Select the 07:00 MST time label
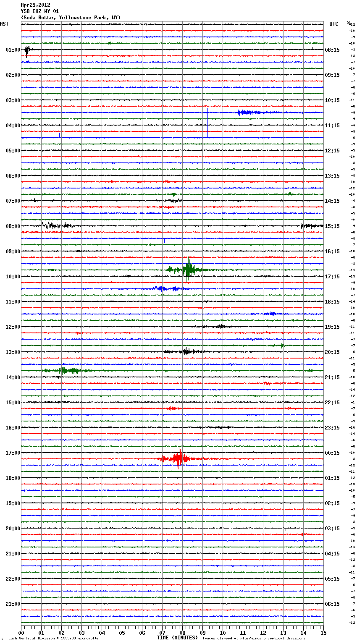Viewport: 357px width, 644px height. click(x=13, y=201)
